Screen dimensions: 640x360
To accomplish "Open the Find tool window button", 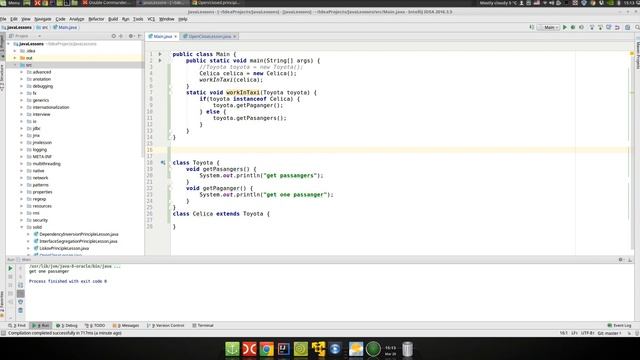I will point(17,326).
